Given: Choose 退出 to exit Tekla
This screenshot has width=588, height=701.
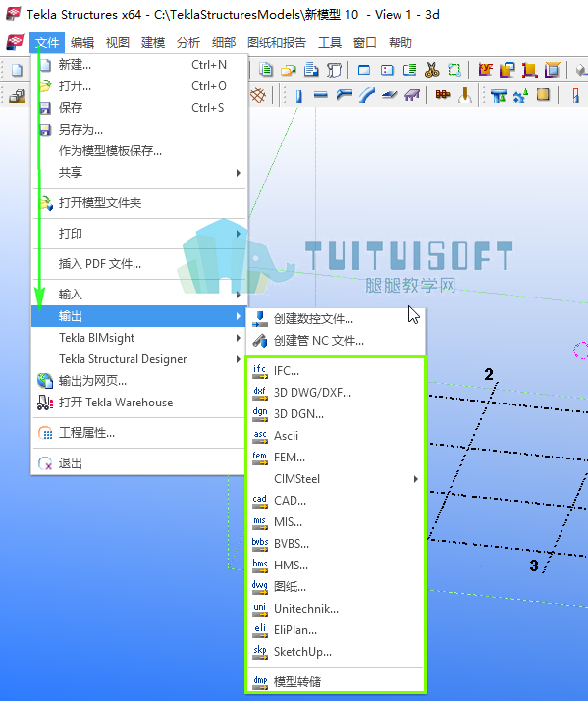Looking at the screenshot, I should 139,463.
